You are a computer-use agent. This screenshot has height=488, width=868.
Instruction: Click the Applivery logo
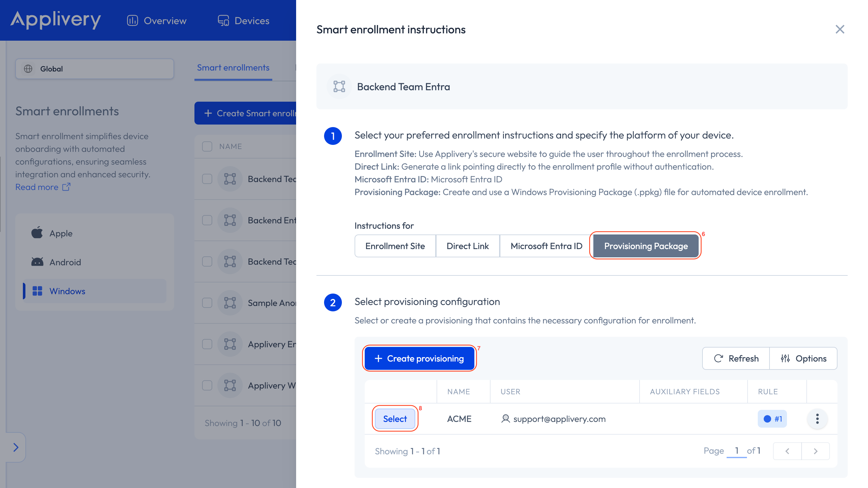[x=56, y=20]
